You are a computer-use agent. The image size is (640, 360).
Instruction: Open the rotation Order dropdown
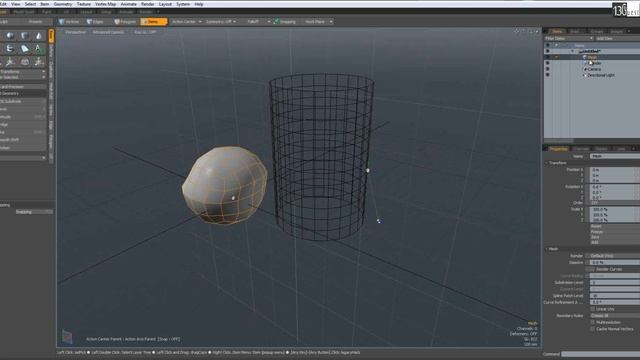pos(615,203)
